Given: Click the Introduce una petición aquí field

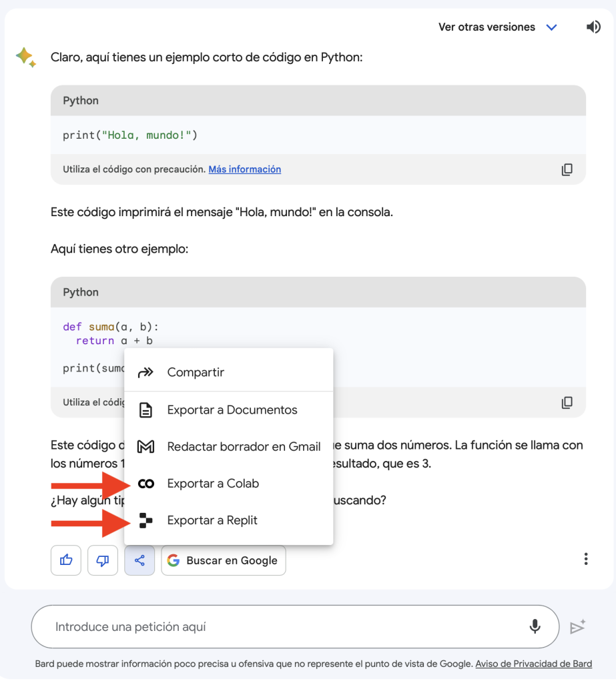Looking at the screenshot, I should [280, 626].
